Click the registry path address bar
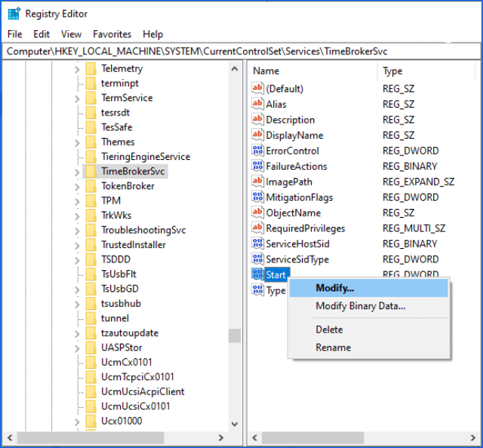This screenshot has height=448, width=483. 241,51
